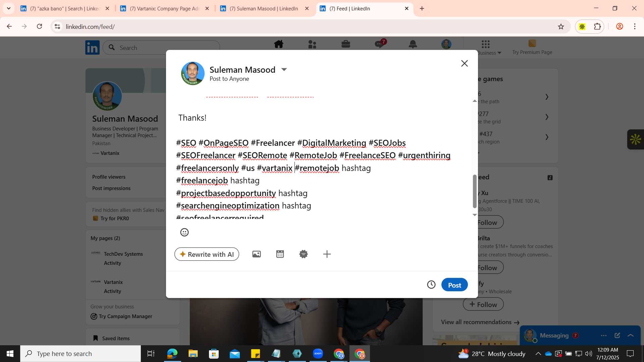Open a new browser tab
This screenshot has height=362, width=644.
point(422,8)
